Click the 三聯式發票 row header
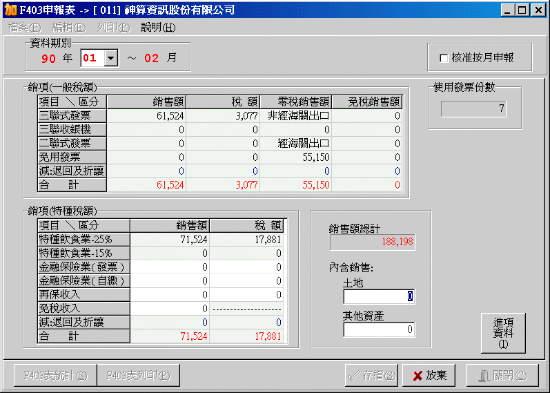This screenshot has width=550, height=393. (x=72, y=116)
